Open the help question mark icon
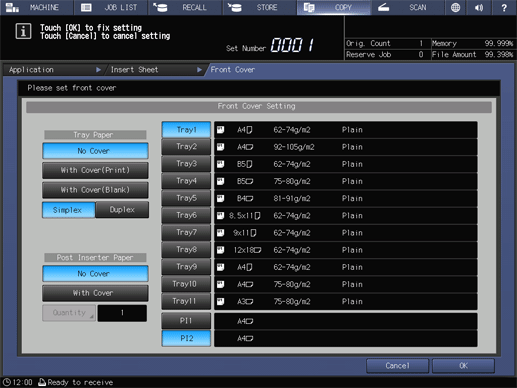Viewport: 517px width, 388px height. pos(504,7)
